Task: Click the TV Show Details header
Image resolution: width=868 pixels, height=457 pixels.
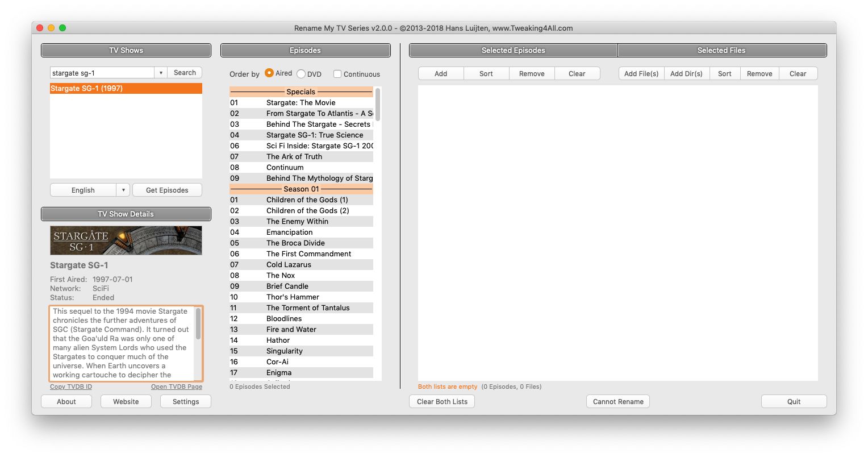Action: 126,214
